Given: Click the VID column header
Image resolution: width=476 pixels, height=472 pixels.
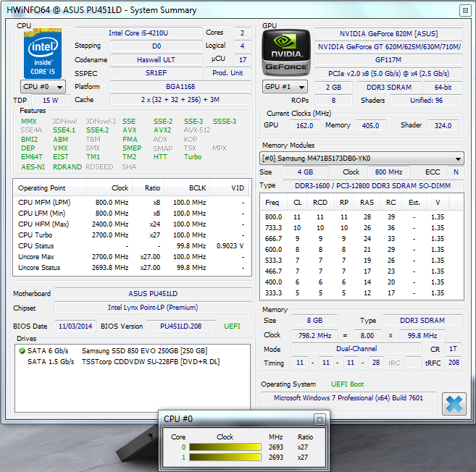Looking at the screenshot, I should pyautogui.click(x=229, y=188).
